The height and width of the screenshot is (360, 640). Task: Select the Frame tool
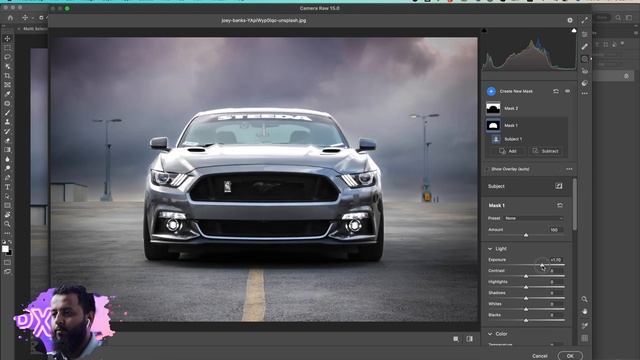7,85
